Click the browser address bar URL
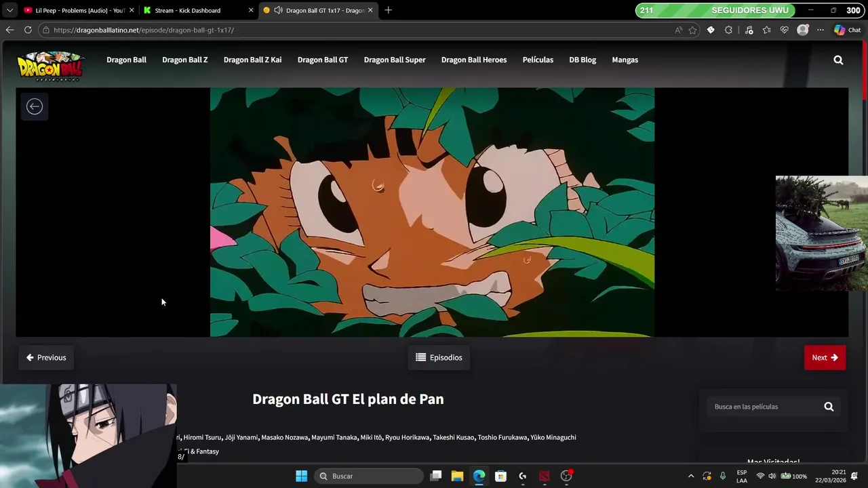 click(144, 30)
